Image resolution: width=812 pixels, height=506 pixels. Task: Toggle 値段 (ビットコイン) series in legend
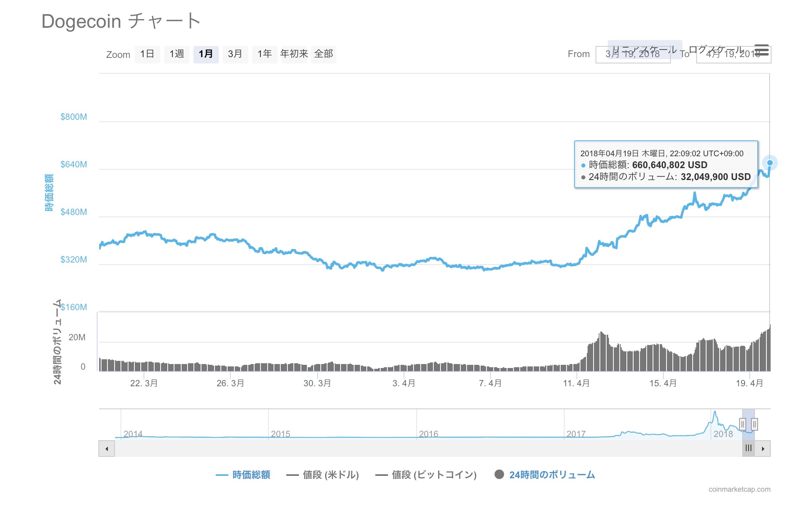(x=426, y=475)
